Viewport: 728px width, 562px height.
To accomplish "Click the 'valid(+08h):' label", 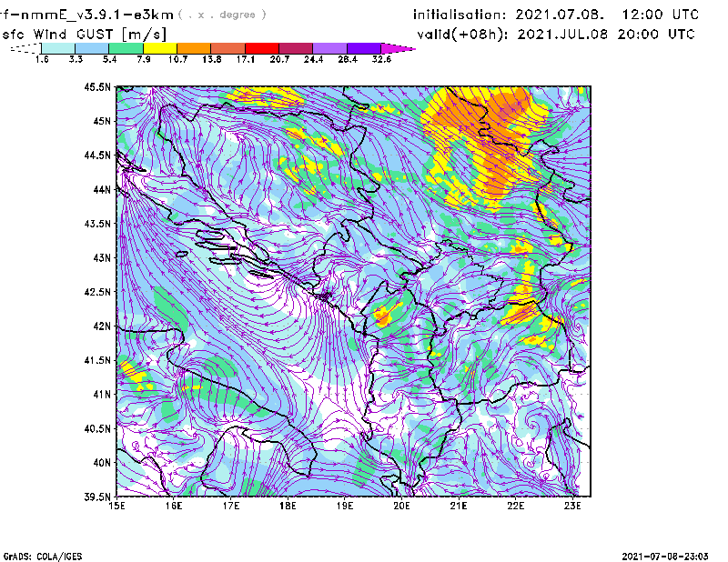I will (462, 35).
